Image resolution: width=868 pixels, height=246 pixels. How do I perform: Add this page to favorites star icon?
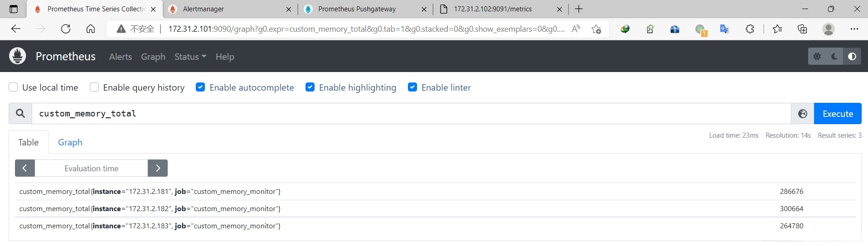click(x=596, y=29)
